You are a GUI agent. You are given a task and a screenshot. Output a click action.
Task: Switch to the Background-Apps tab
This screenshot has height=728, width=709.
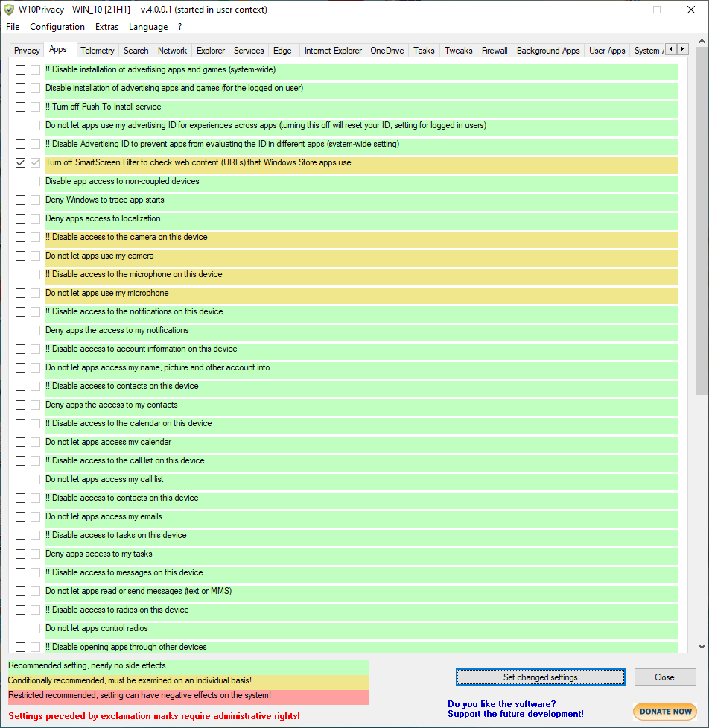tap(548, 51)
